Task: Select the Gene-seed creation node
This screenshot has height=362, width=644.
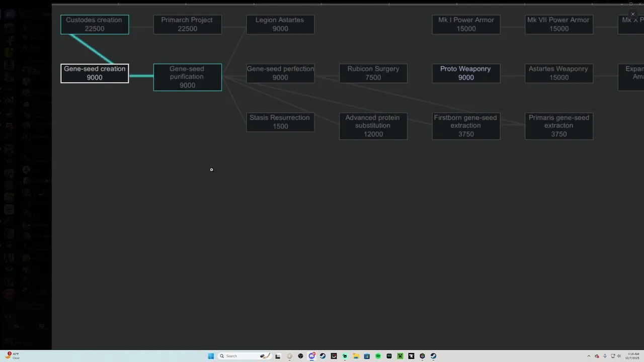Action: (95, 73)
